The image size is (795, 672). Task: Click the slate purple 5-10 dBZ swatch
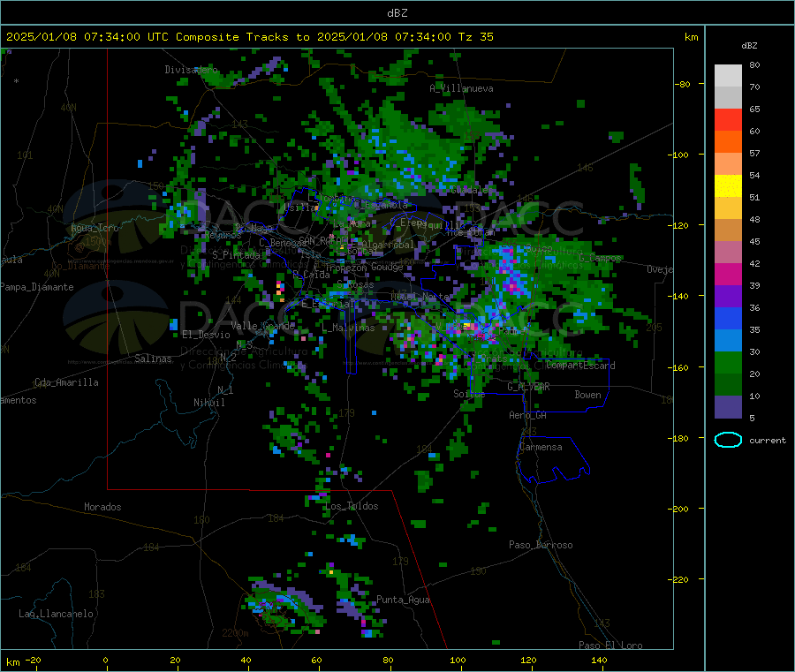[x=728, y=407]
